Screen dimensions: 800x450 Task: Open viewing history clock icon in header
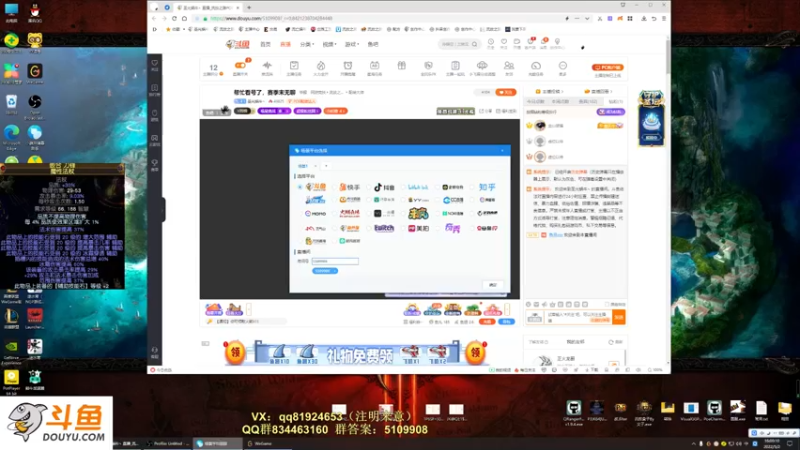[491, 42]
